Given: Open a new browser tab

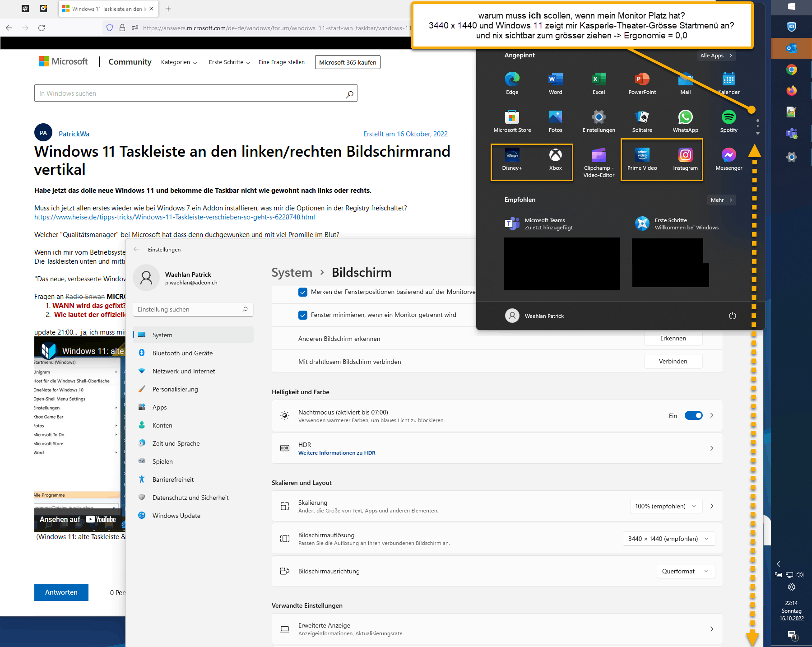Looking at the screenshot, I should 168,9.
